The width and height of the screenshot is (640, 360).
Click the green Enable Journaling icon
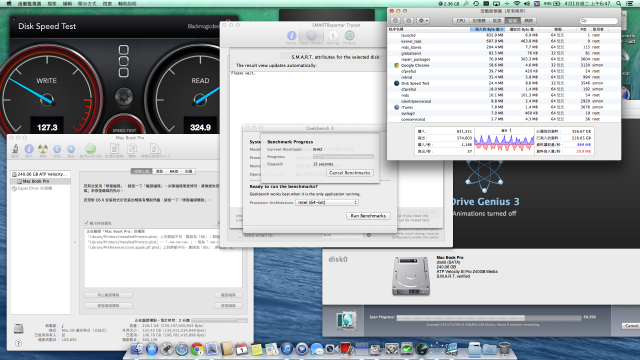[91, 150]
